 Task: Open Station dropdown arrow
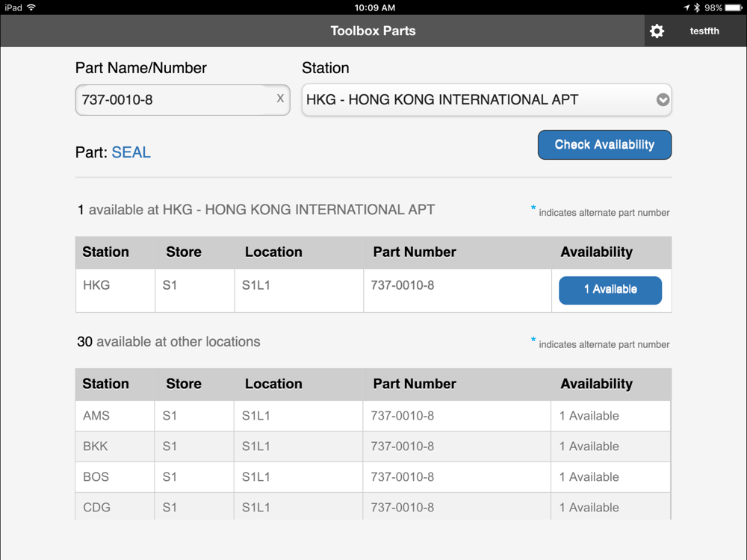(663, 99)
